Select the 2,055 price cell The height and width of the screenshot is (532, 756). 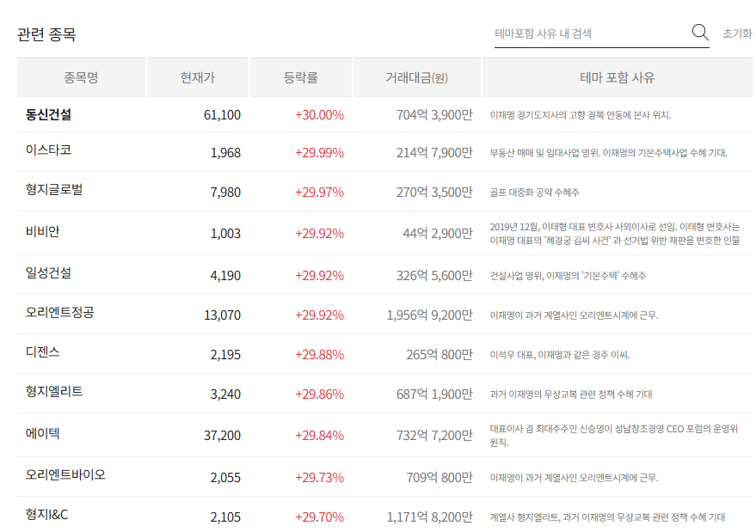click(225, 478)
